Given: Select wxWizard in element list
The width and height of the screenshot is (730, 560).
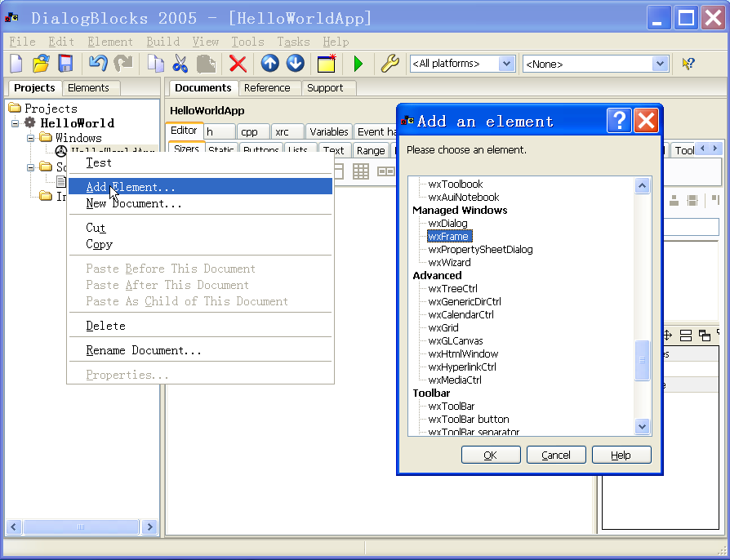Looking at the screenshot, I should (449, 263).
